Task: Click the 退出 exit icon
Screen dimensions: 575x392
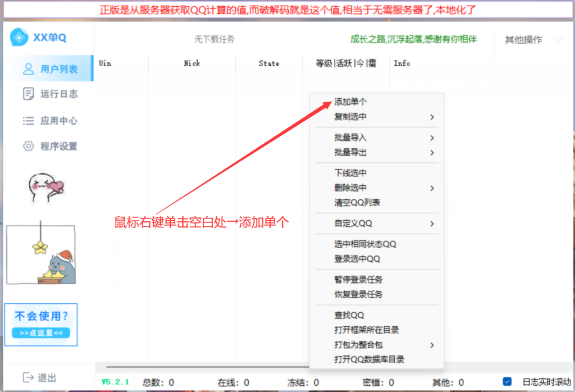Action: (x=28, y=377)
